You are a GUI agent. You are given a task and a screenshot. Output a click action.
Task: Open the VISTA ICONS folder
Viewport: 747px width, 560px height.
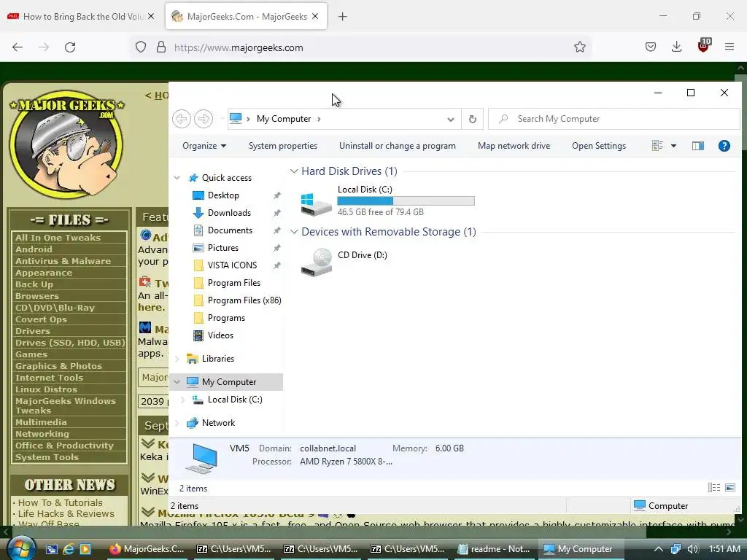tap(232, 265)
